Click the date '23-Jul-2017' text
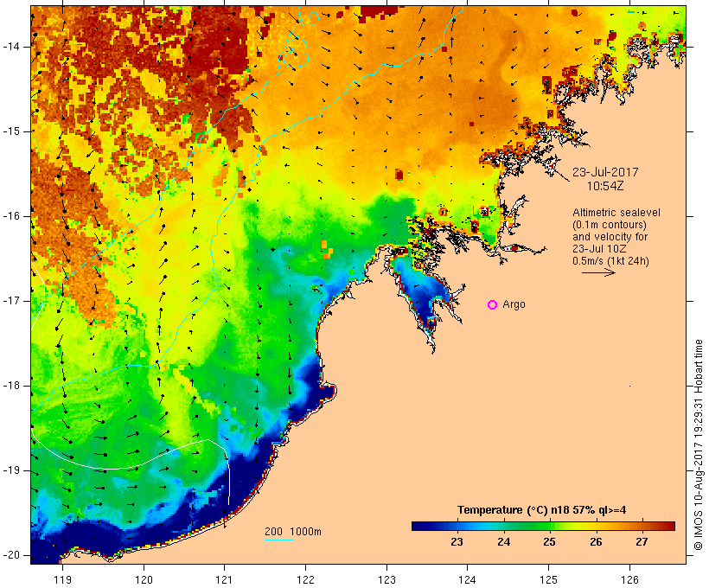709x588 pixels. pos(605,172)
